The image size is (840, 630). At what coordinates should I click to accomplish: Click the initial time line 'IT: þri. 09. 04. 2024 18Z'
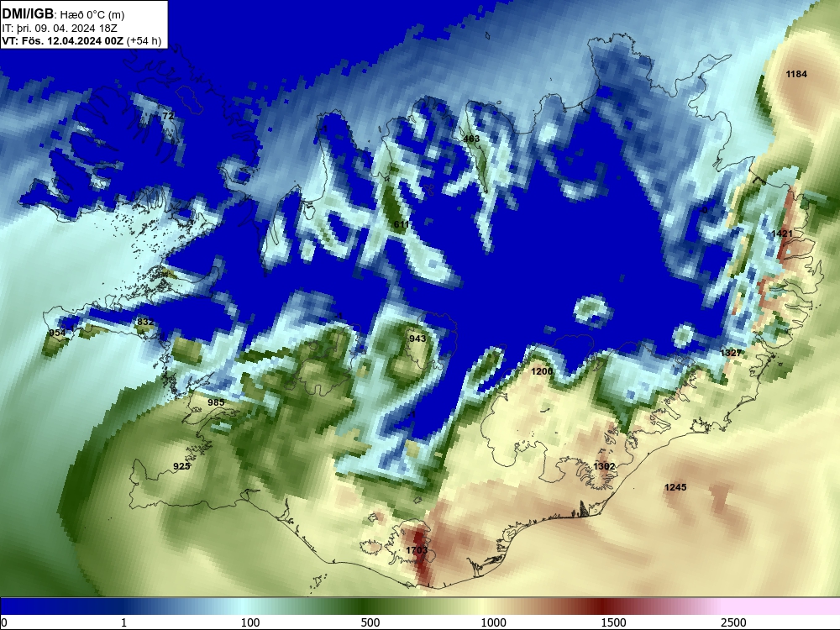click(x=60, y=28)
